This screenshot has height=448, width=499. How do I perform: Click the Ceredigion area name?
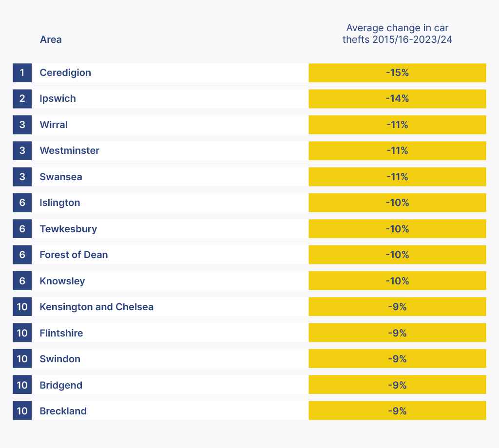[65, 73]
